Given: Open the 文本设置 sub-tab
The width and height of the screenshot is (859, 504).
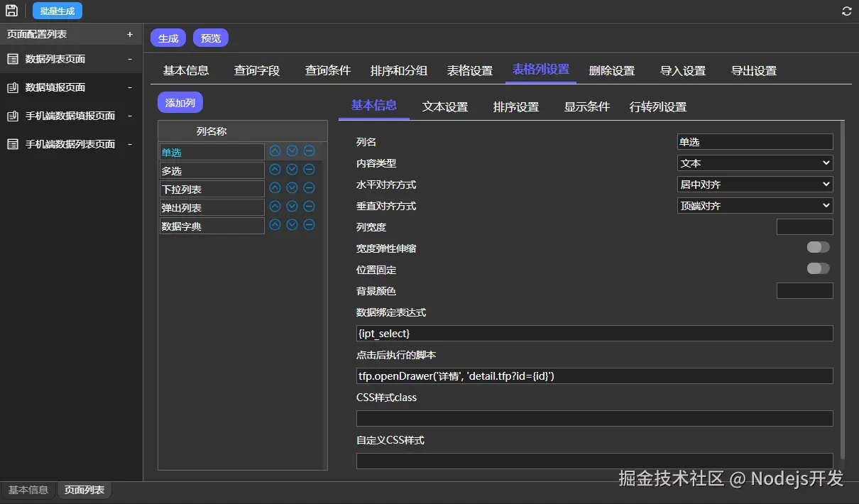Looking at the screenshot, I should 445,107.
